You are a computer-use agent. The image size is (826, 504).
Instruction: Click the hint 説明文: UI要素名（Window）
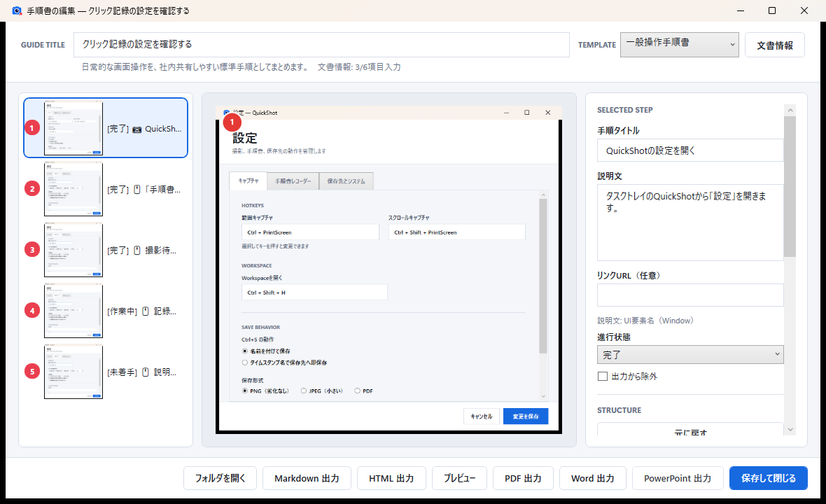tap(645, 321)
